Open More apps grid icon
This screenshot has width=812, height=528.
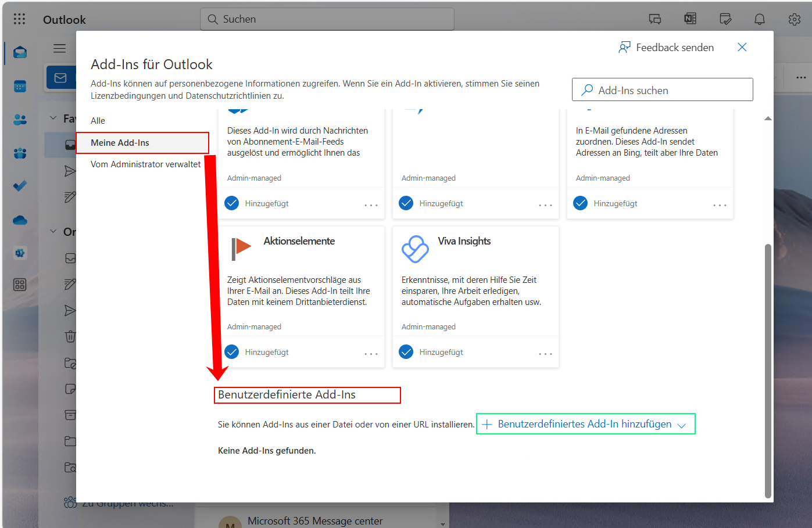(x=20, y=285)
